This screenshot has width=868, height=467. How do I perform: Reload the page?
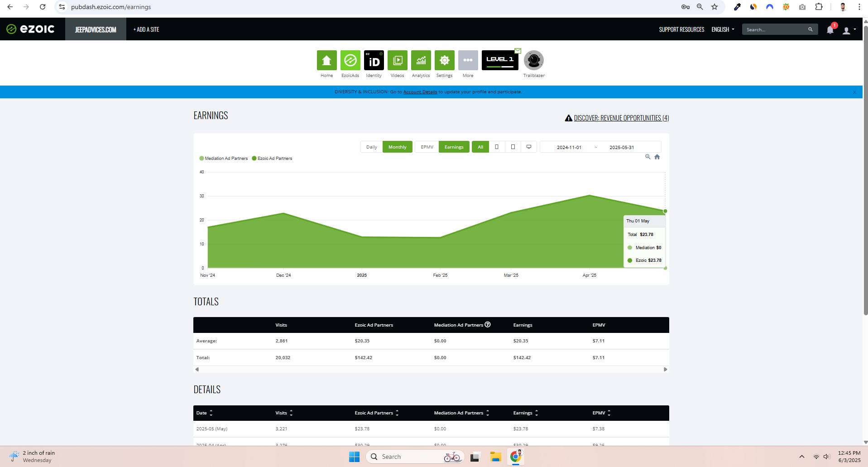tap(43, 7)
